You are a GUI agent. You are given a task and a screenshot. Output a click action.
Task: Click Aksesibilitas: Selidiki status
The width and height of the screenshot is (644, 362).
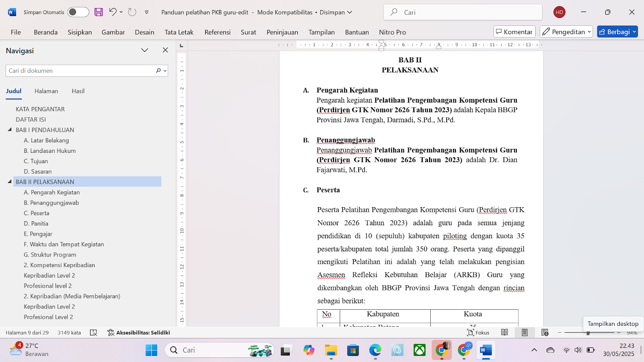[x=139, y=333]
